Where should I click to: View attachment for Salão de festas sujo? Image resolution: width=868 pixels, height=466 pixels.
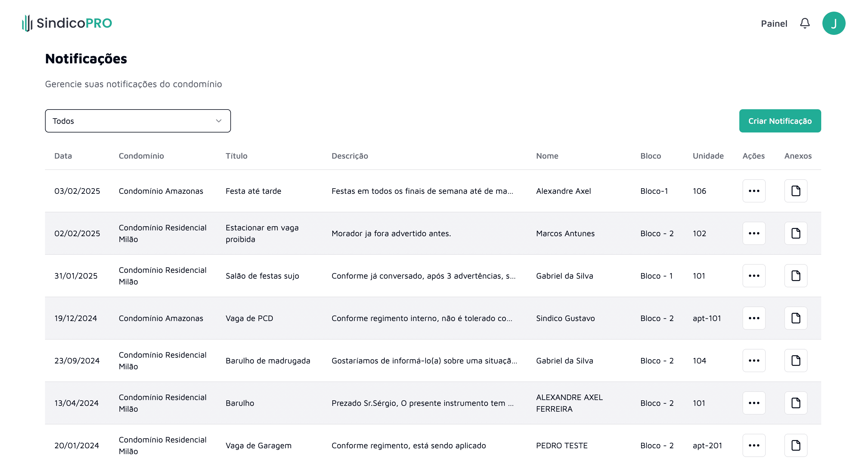[x=796, y=276]
